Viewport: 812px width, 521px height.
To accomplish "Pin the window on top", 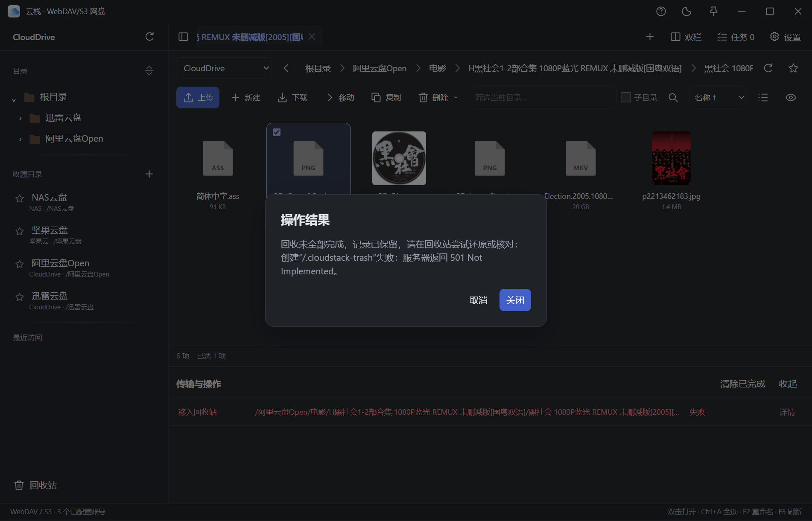I will pos(713,12).
